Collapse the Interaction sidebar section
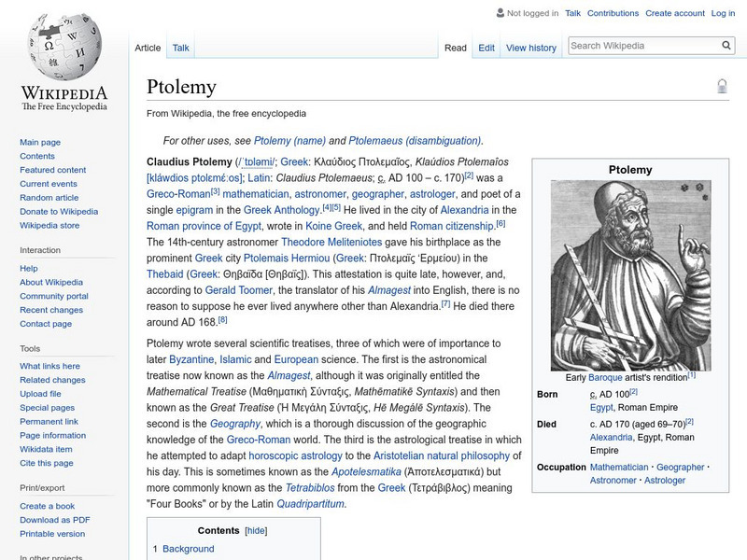Screen dimensions: 747x560 (40, 250)
